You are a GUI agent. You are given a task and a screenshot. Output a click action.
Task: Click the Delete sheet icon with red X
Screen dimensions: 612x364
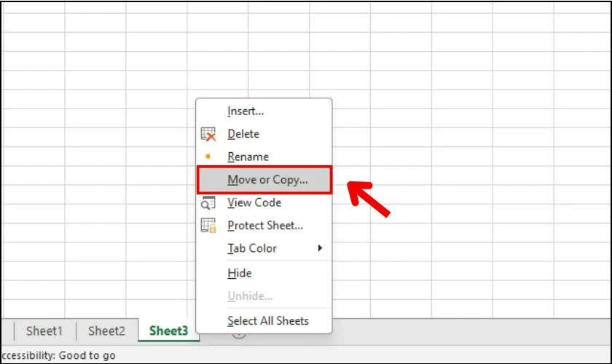pos(208,134)
